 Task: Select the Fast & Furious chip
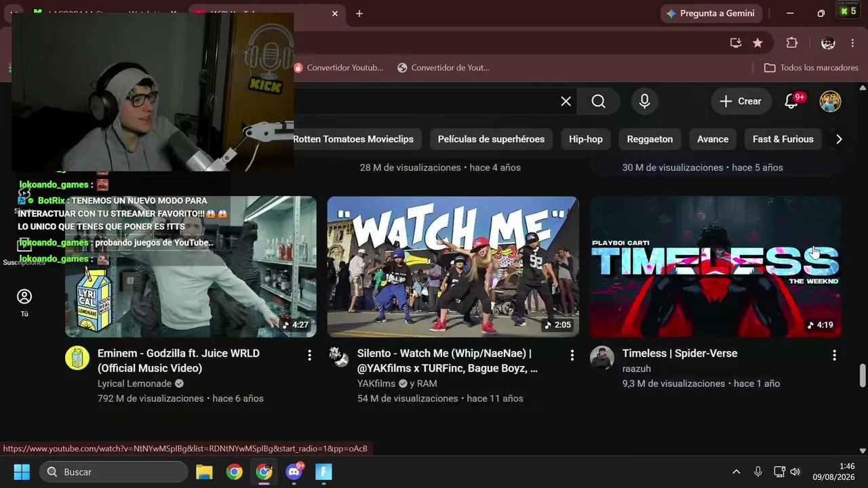(783, 139)
